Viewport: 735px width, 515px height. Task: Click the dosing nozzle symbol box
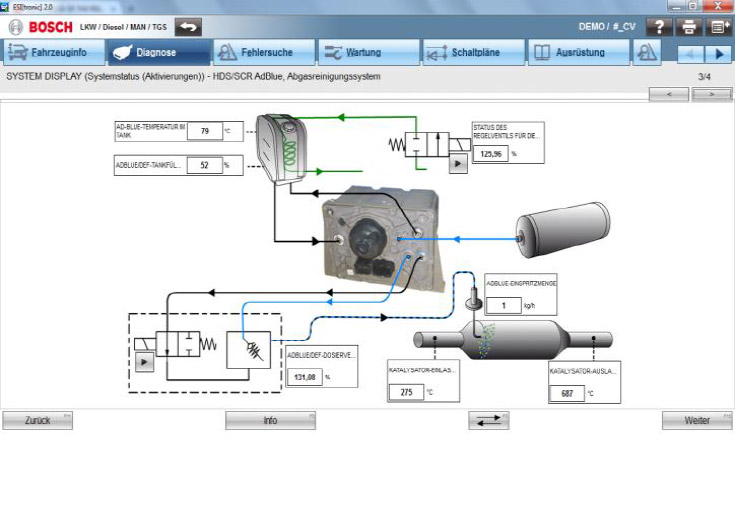click(248, 350)
